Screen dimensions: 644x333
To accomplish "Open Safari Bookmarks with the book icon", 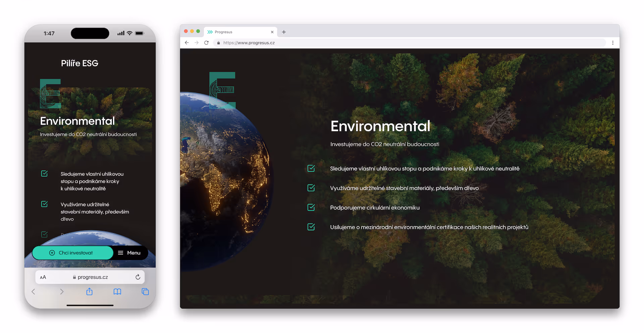I will click(x=117, y=291).
